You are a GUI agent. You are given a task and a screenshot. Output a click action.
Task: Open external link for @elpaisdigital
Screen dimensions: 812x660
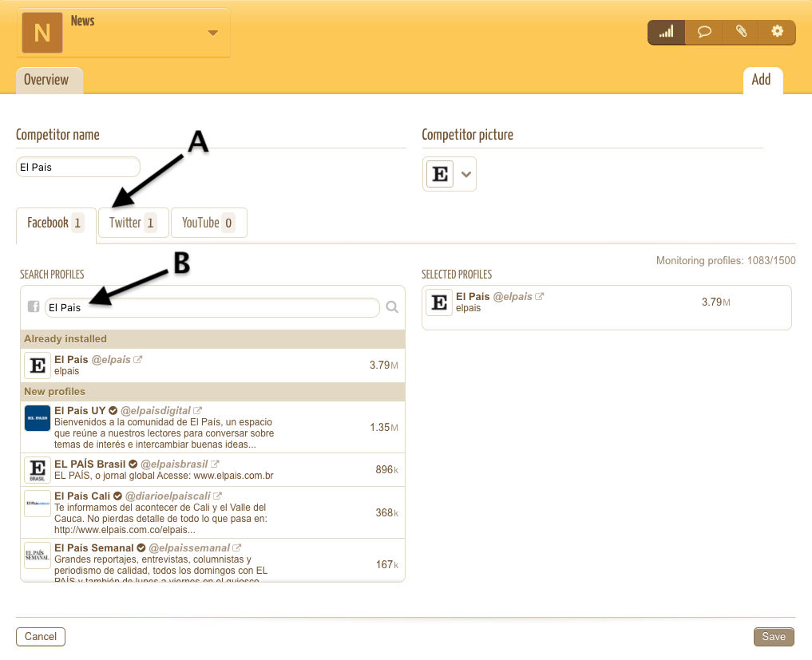[x=197, y=410]
